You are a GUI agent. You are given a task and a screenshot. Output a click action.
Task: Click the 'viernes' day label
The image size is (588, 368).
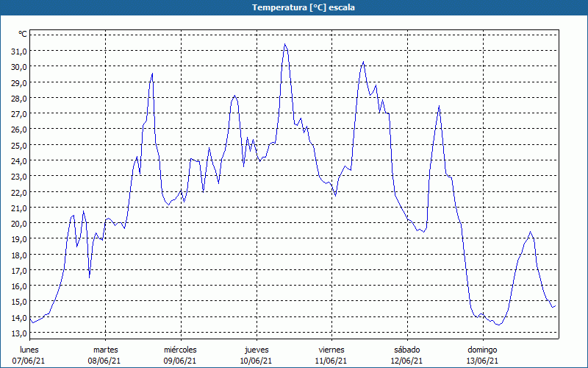[x=331, y=350]
